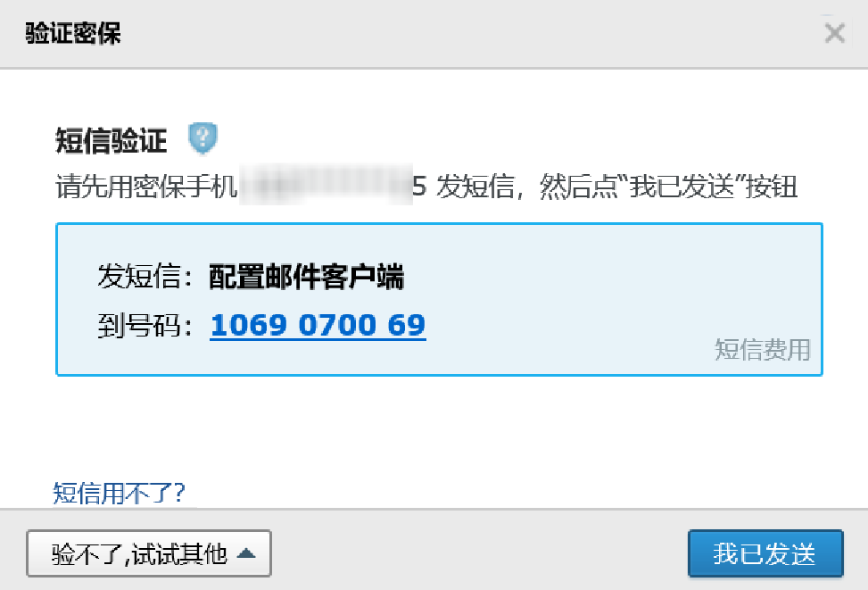Open the 短信费用 link
Screen dimensions: 868x590
click(762, 350)
